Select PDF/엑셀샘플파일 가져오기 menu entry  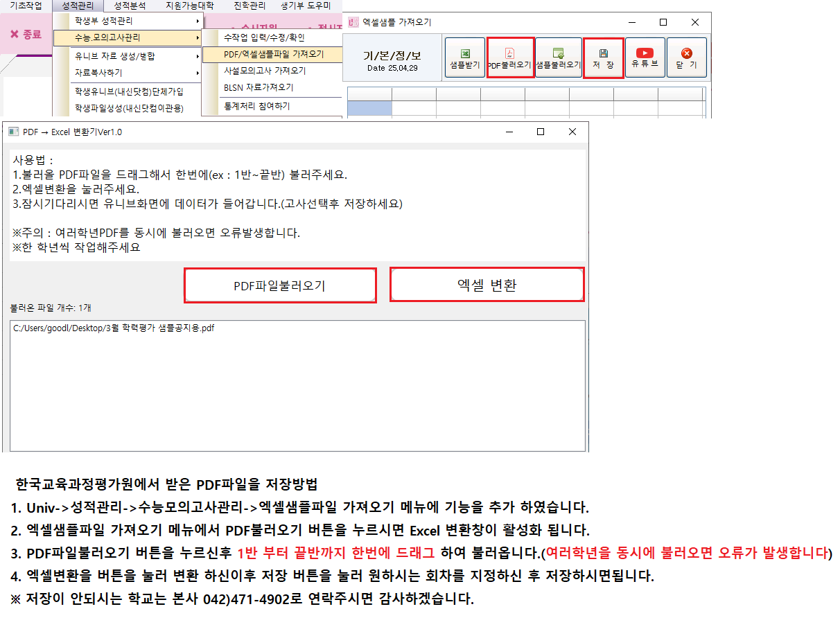point(273,54)
